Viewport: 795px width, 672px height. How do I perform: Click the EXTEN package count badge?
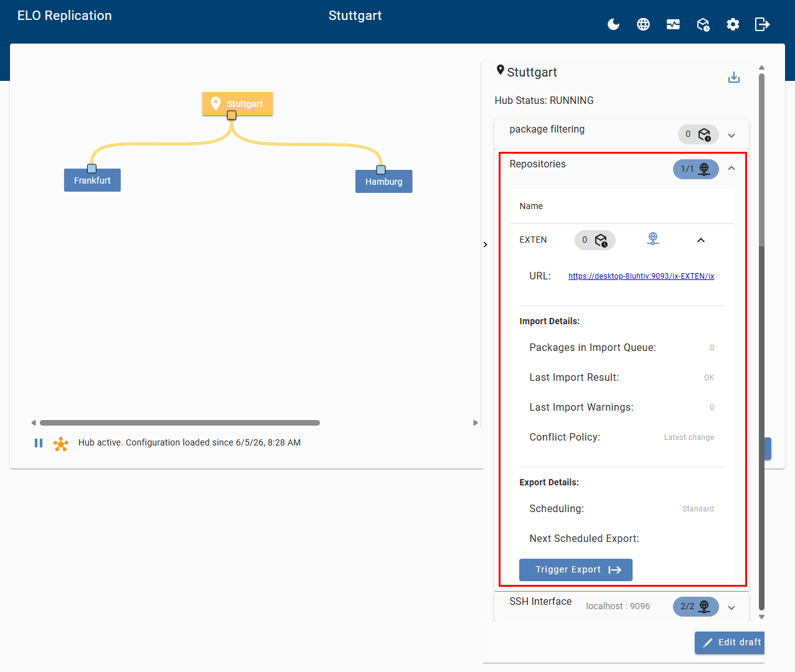(595, 240)
